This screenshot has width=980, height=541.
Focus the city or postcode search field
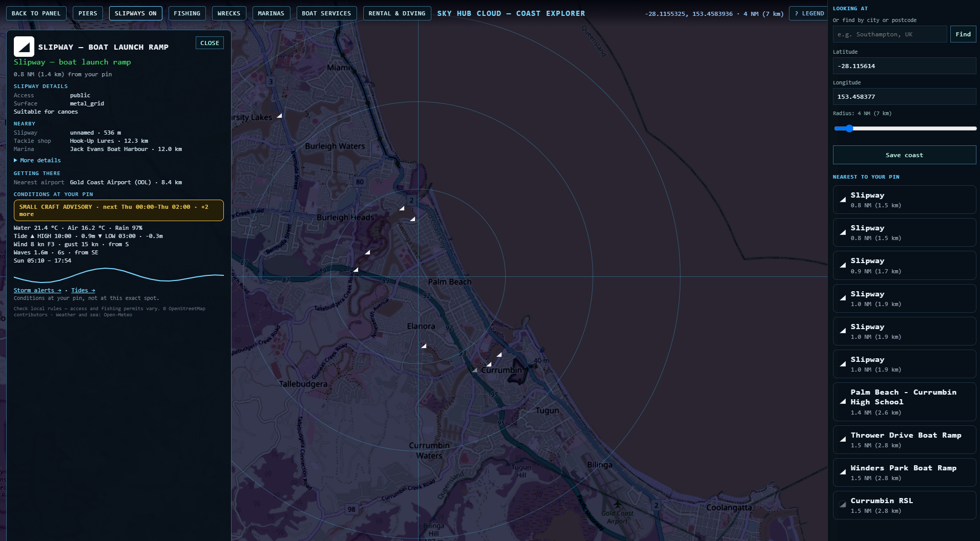(890, 34)
